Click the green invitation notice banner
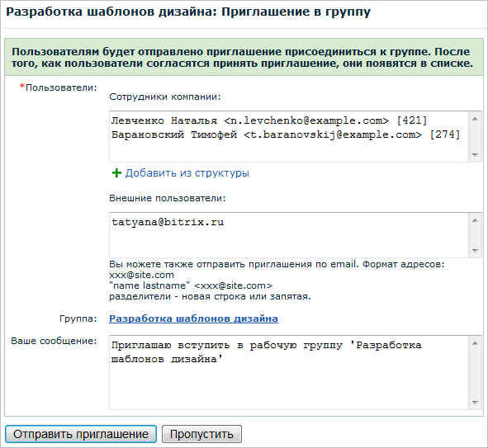 [x=244, y=57]
